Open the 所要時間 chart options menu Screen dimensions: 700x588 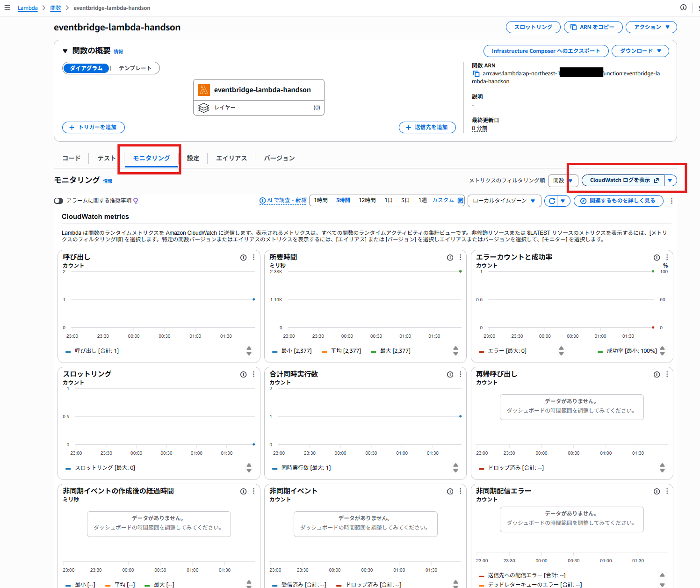pos(461,258)
